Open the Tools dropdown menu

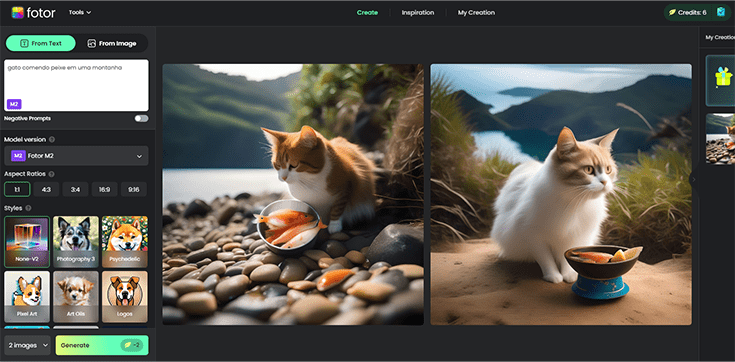click(80, 13)
